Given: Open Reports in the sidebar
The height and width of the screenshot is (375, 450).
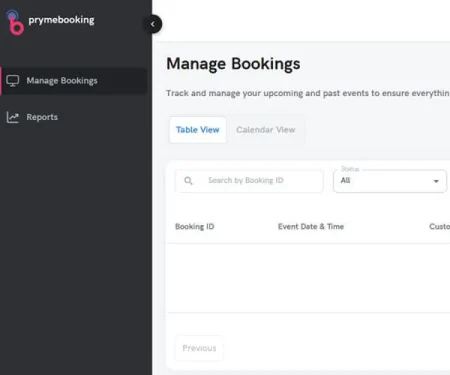Looking at the screenshot, I should (74, 117).
